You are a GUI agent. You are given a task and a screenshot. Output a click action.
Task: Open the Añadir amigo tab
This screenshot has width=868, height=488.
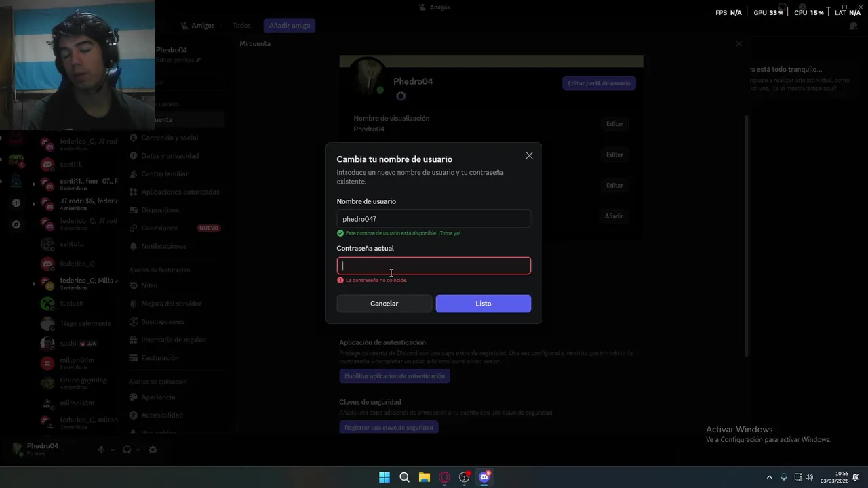[290, 26]
